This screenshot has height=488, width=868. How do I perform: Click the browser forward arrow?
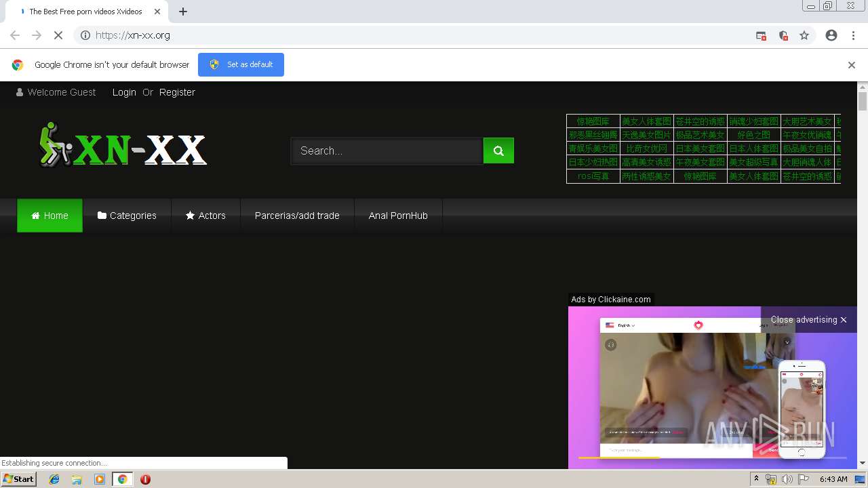click(37, 35)
